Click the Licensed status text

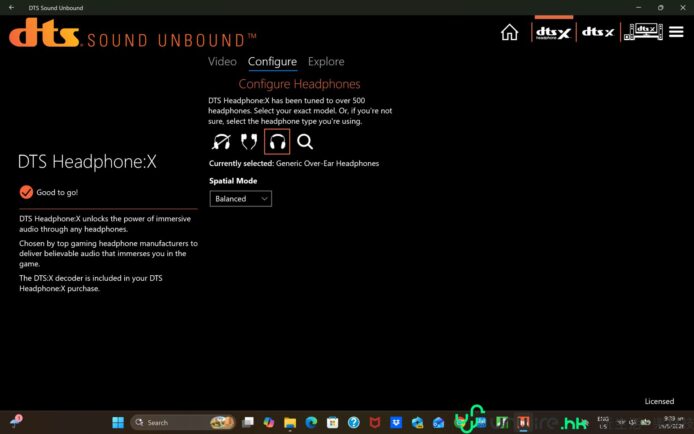(x=659, y=401)
